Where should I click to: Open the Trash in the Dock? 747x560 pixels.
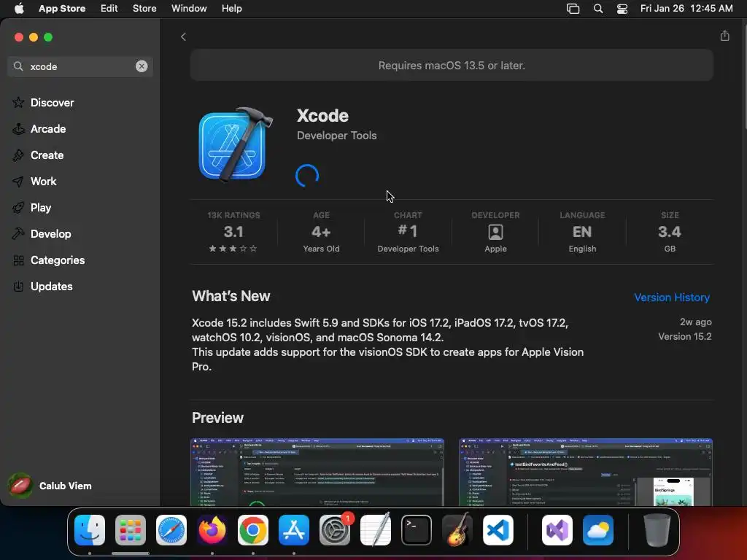pos(657,530)
